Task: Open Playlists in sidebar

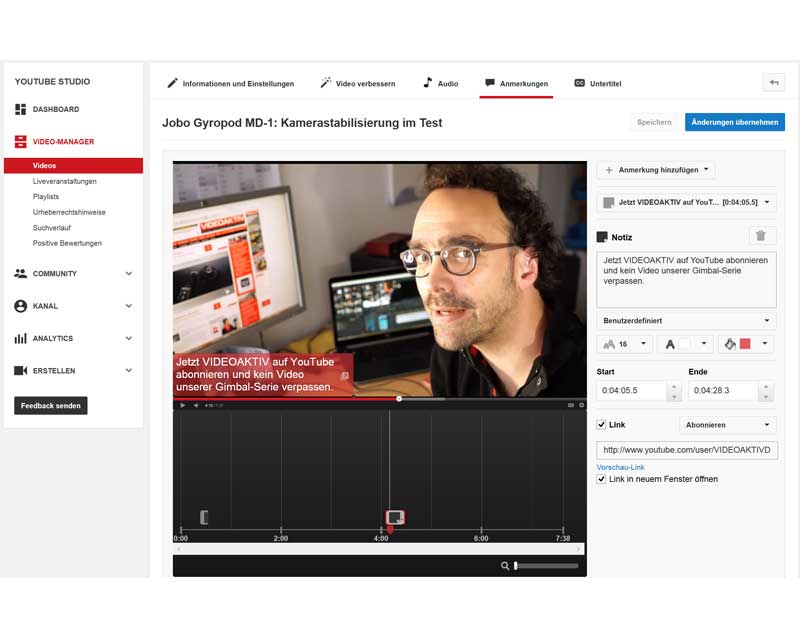Action: tap(46, 196)
